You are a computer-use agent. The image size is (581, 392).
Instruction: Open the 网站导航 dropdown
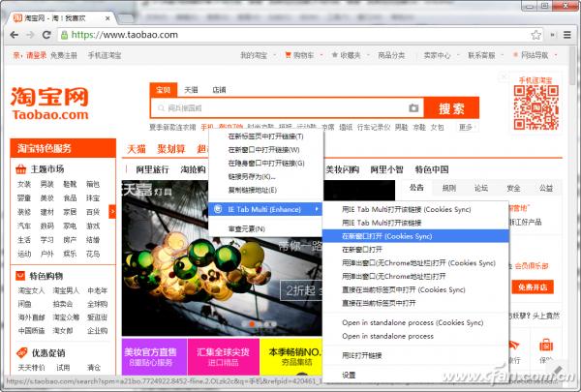[x=535, y=55]
